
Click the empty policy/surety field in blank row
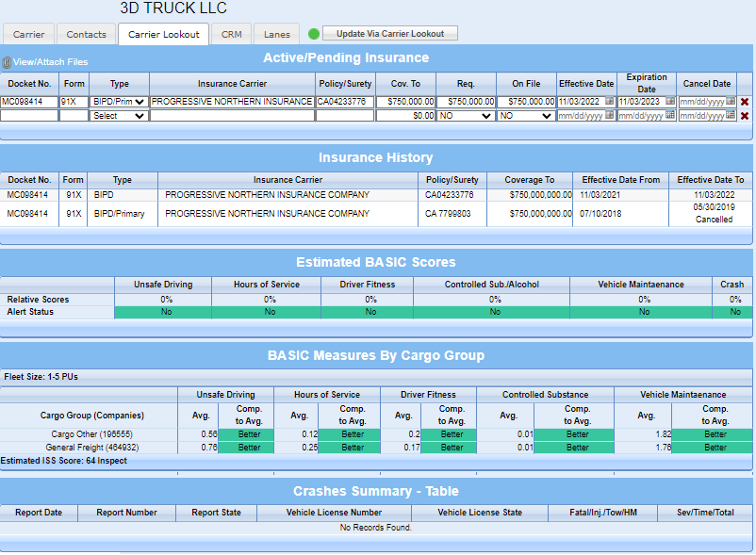(345, 116)
